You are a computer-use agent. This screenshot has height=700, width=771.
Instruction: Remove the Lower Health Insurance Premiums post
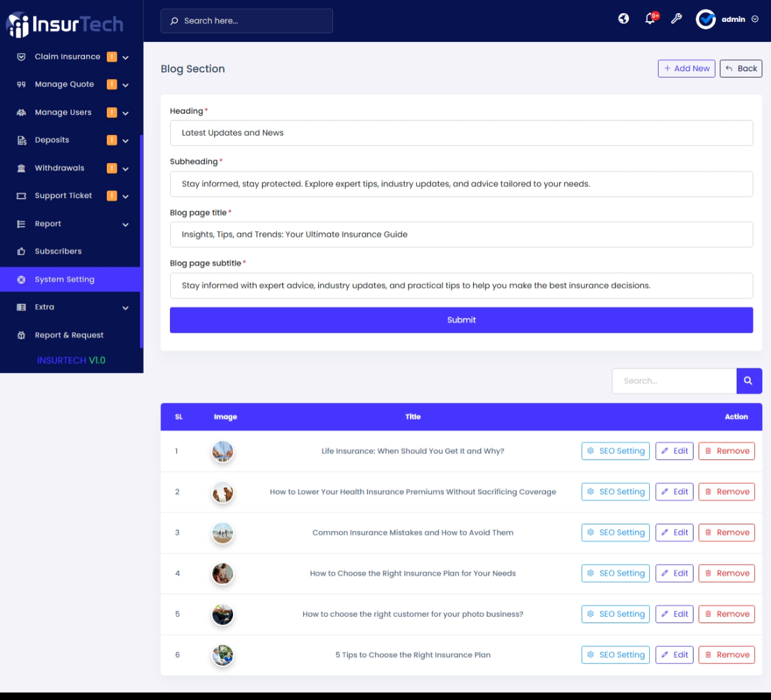(x=727, y=492)
